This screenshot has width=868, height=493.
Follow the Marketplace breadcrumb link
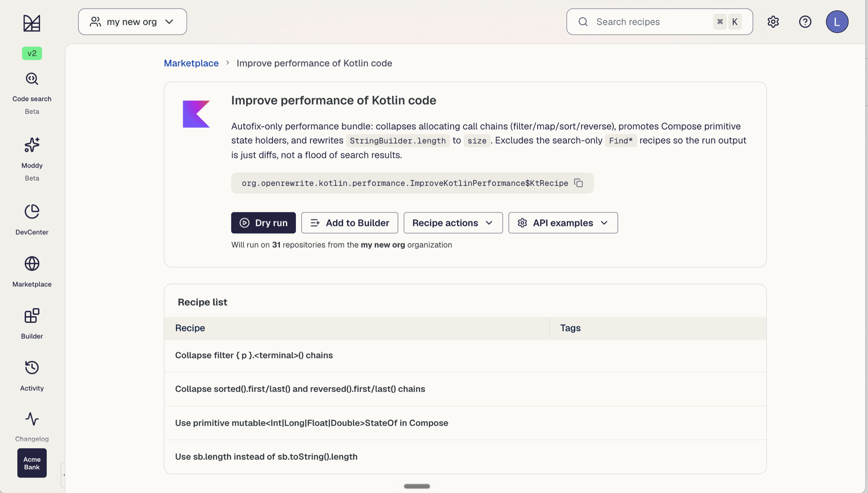[x=191, y=63]
